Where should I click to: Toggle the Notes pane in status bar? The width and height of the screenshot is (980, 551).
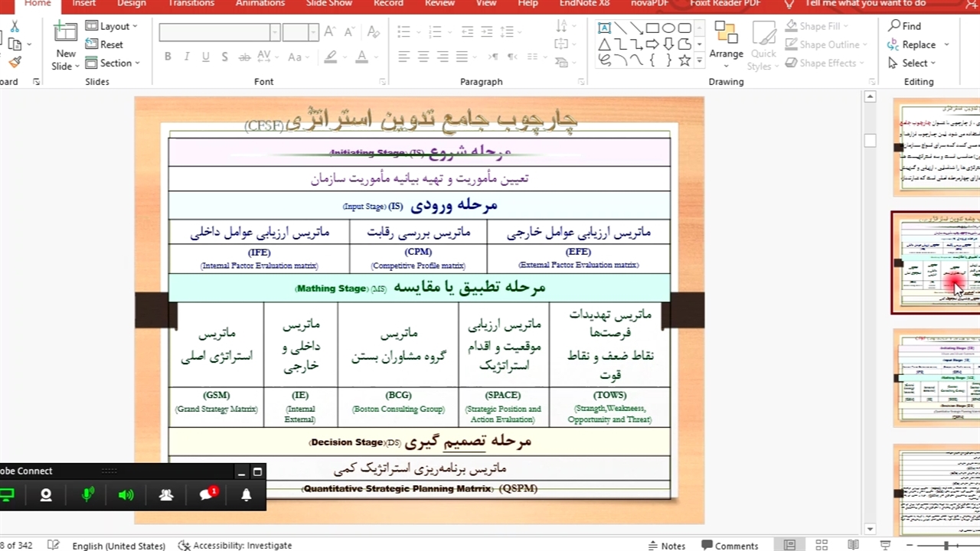(665, 546)
